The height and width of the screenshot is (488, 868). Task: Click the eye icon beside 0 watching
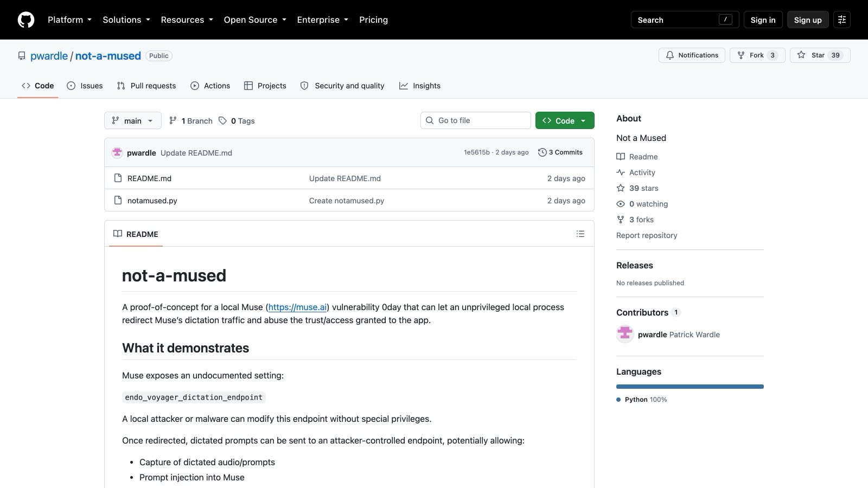621,204
